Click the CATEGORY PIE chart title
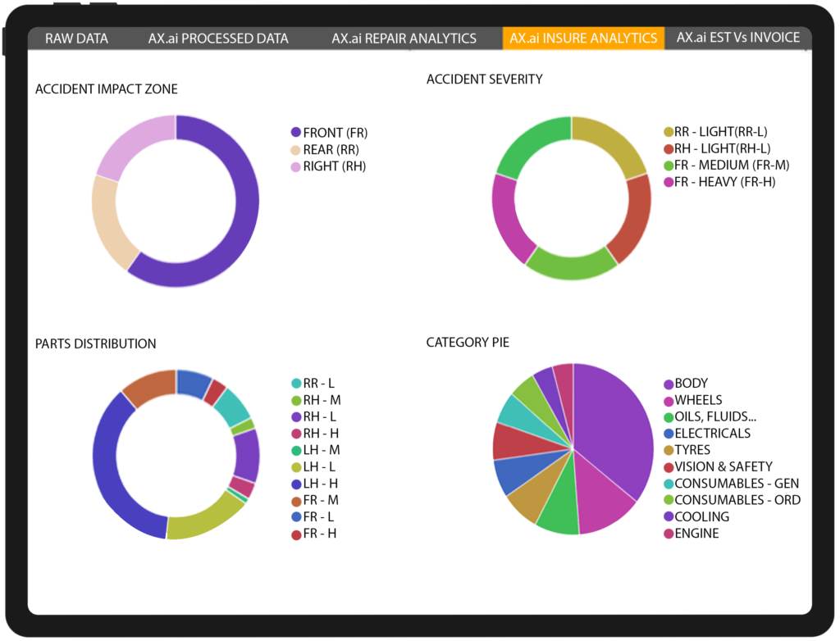Image resolution: width=840 pixels, height=641 pixels. point(468,342)
